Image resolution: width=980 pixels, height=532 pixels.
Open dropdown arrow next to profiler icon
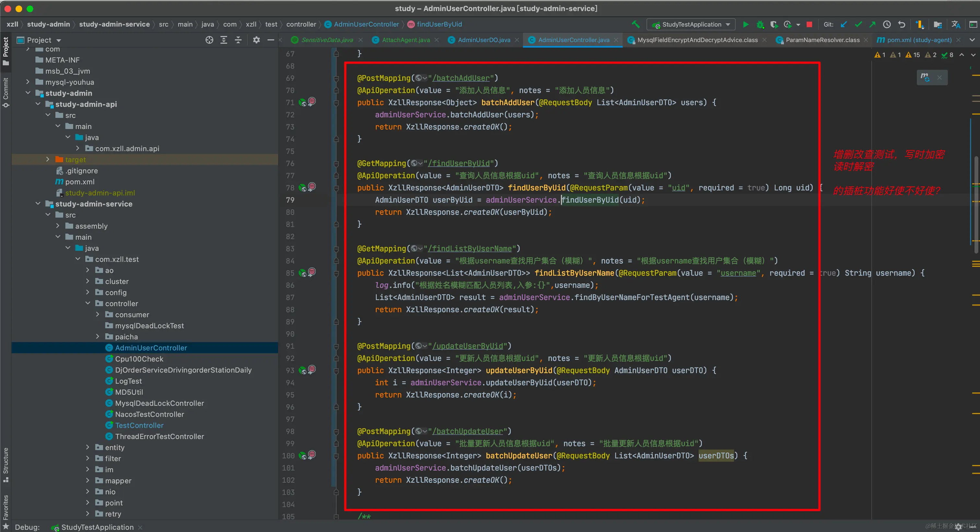[x=798, y=25]
